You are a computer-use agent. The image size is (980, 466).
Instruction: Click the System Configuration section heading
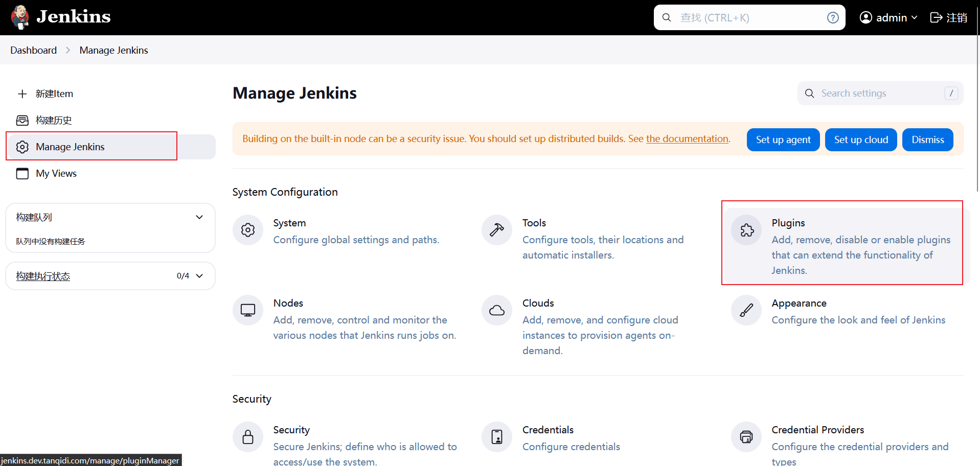click(x=285, y=192)
